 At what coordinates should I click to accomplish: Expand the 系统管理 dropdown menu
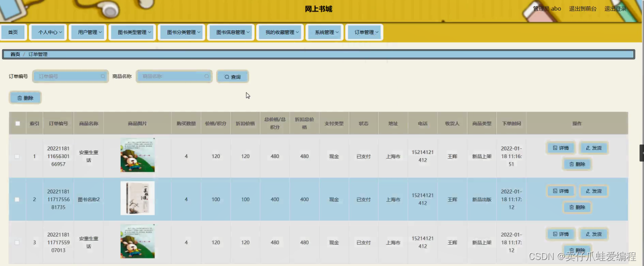325,32
